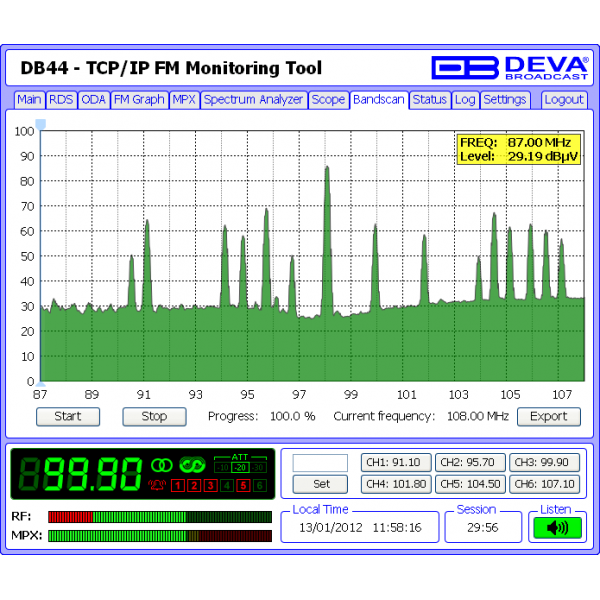600x600 pixels.
Task: Tune to preset CH1: 91.10
Action: click(x=396, y=462)
